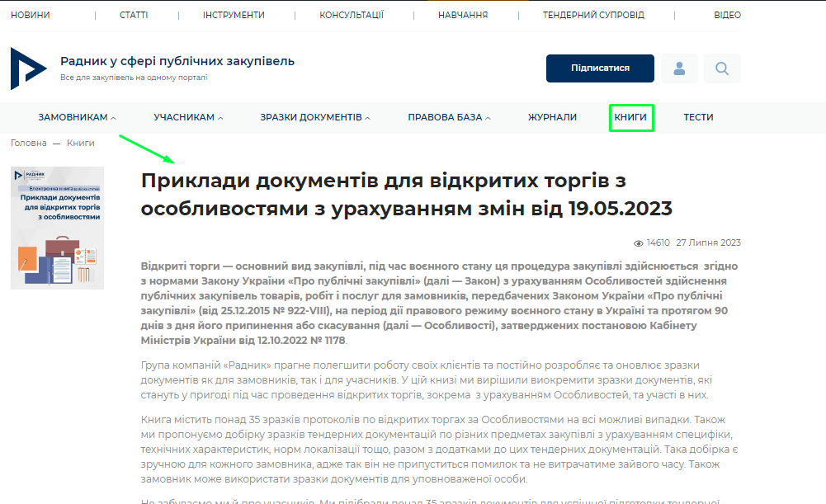The height and width of the screenshot is (504, 826).
Task: Click the search magnifier icon
Action: point(722,68)
